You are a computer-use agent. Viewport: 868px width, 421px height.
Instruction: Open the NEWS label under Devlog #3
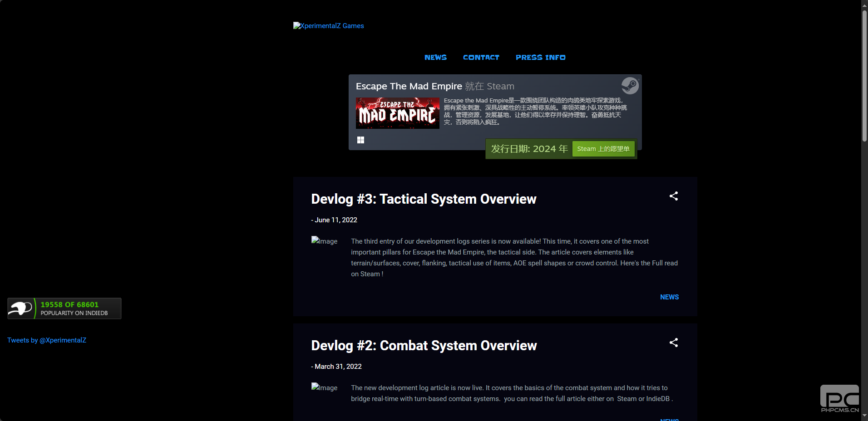pyautogui.click(x=670, y=297)
